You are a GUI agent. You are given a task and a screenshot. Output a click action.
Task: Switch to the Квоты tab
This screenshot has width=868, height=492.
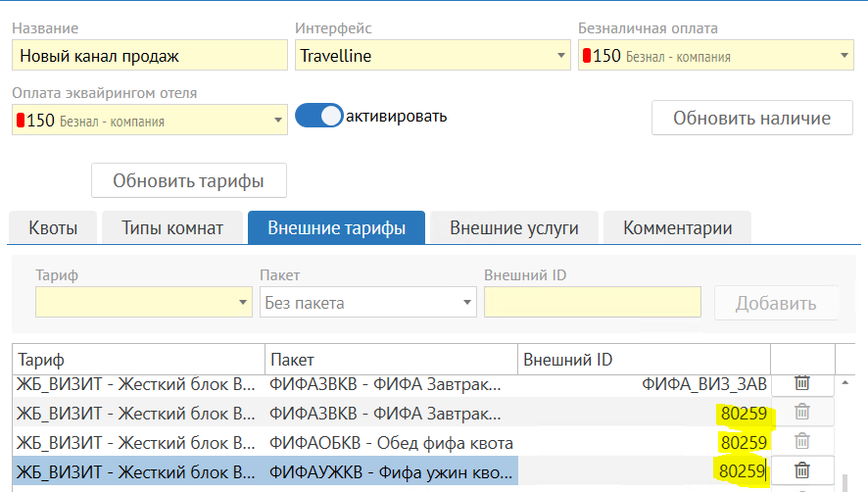[53, 228]
